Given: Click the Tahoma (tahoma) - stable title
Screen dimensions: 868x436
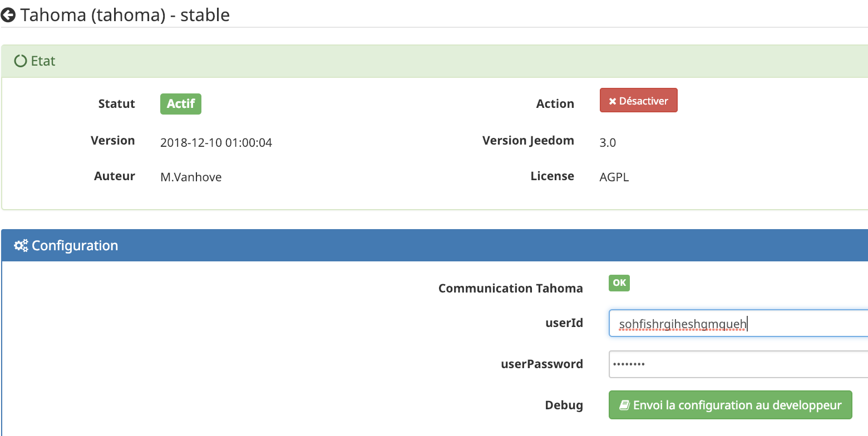Looking at the screenshot, I should [x=125, y=14].
